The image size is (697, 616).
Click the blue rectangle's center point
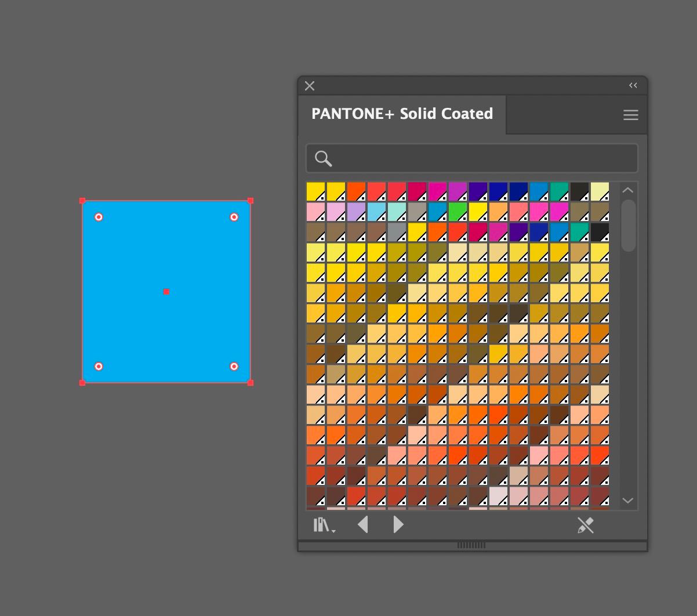point(166,292)
